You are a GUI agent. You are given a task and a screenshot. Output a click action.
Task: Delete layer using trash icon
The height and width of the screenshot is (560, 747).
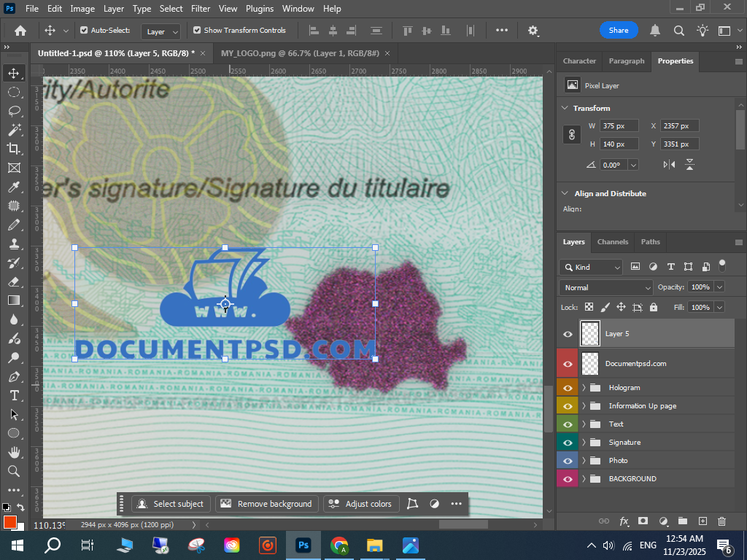pos(721,521)
